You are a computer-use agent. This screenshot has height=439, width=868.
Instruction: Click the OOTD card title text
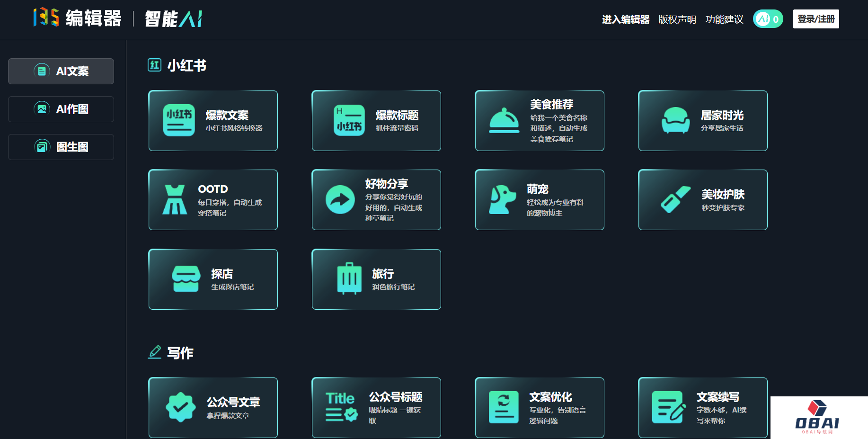click(213, 189)
